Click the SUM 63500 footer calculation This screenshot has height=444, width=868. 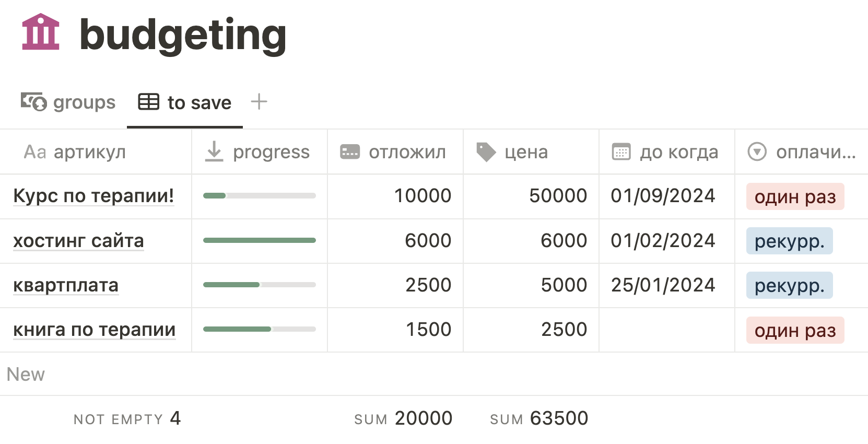(539, 418)
